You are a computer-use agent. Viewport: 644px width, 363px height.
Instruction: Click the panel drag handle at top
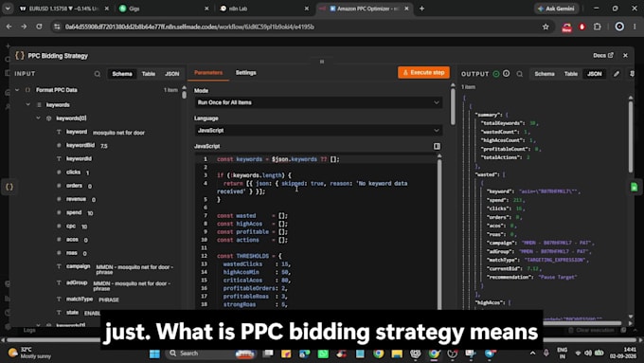[322, 62]
